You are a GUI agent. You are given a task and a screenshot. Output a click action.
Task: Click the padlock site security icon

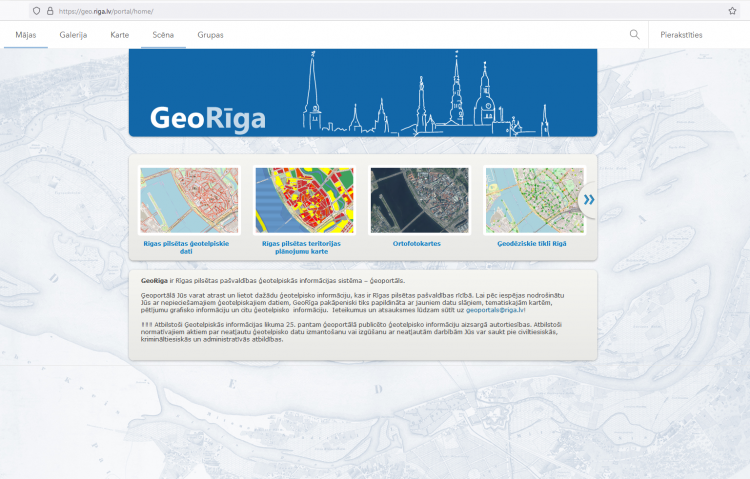(x=50, y=11)
